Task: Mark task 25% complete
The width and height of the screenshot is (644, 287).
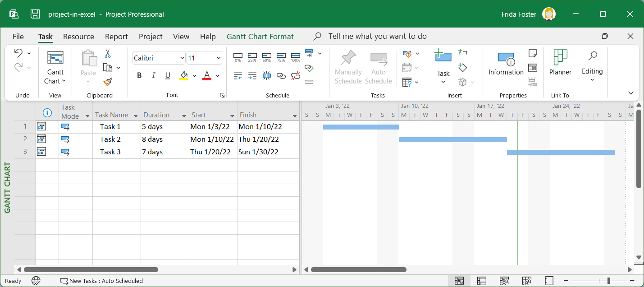Action: (x=252, y=56)
